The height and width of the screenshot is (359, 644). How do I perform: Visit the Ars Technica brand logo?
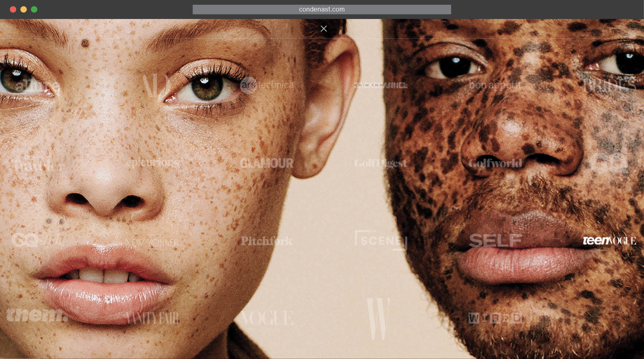(x=267, y=85)
